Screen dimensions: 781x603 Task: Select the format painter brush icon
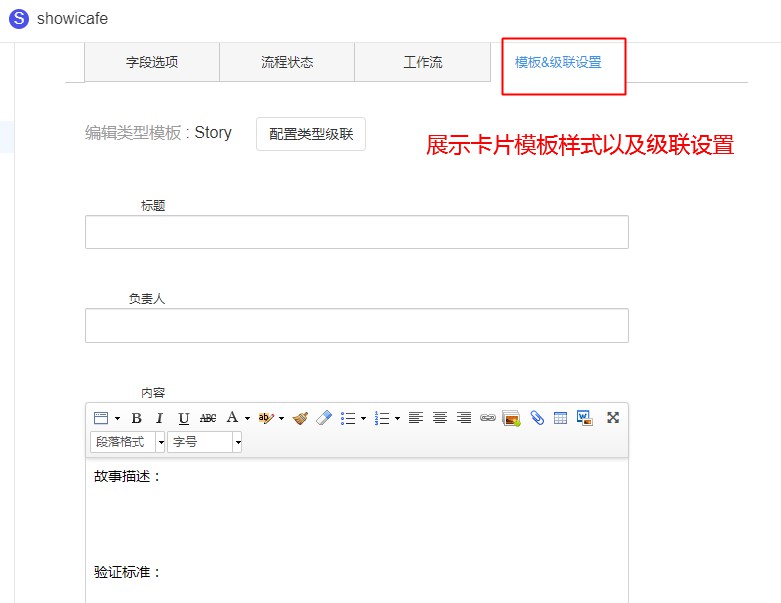tap(300, 418)
